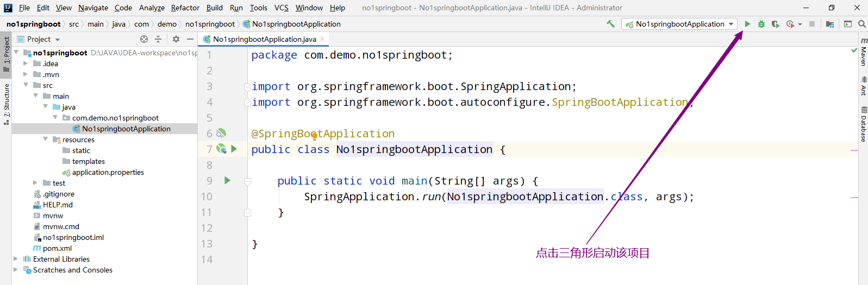The width and height of the screenshot is (868, 285).
Task: Run the application with green triangle
Action: pyautogui.click(x=747, y=24)
